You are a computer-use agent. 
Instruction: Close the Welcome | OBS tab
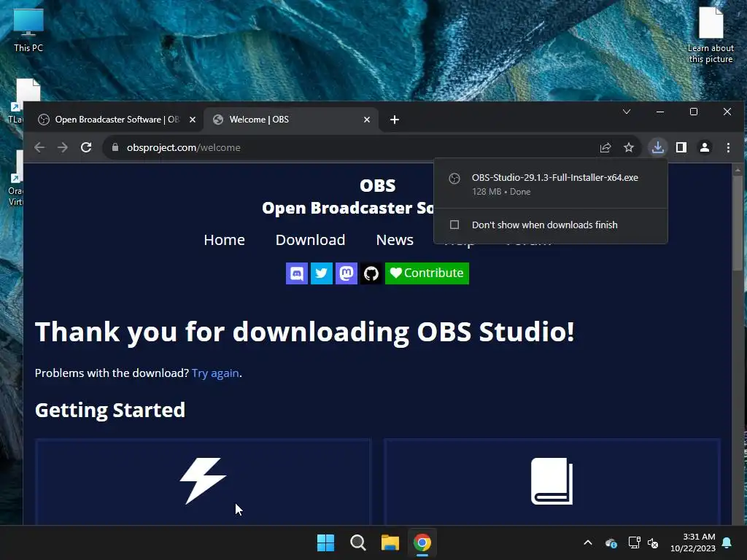(367, 120)
